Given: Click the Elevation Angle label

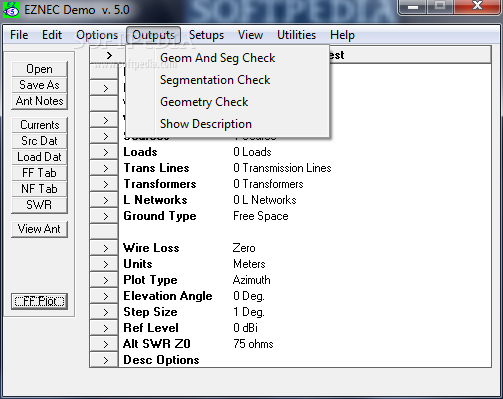Looking at the screenshot, I should tap(168, 296).
